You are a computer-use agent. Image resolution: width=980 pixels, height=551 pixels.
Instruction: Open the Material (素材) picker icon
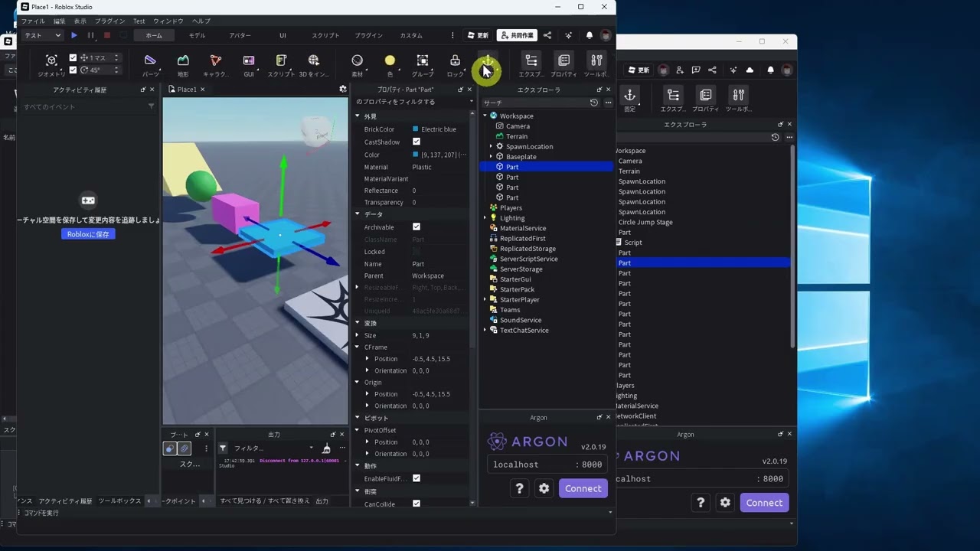pyautogui.click(x=357, y=60)
